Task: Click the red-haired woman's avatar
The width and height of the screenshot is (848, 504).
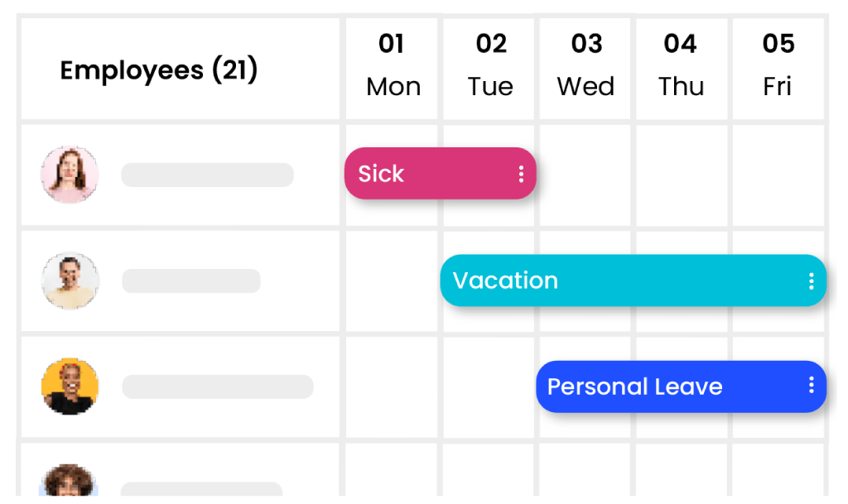Action: click(x=70, y=175)
